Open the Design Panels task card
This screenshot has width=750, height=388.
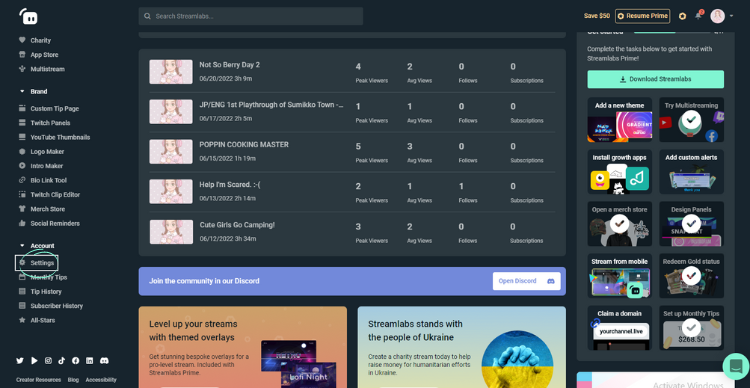(x=691, y=224)
